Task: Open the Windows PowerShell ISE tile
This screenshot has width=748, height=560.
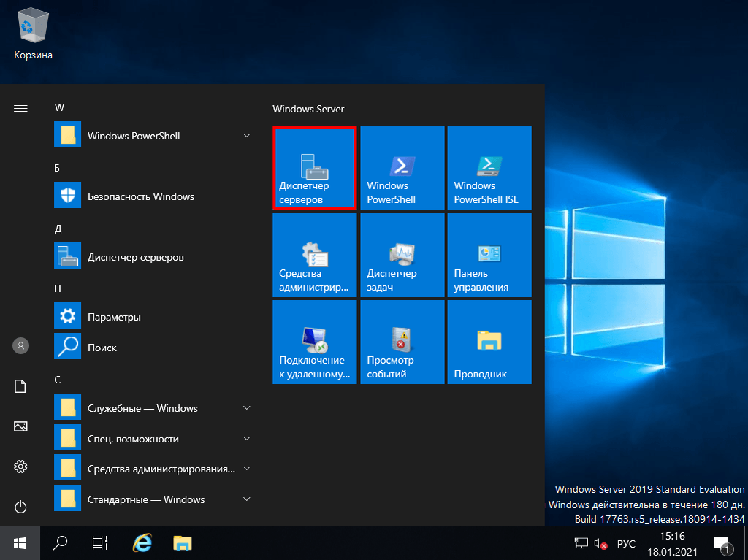Action: click(x=489, y=167)
